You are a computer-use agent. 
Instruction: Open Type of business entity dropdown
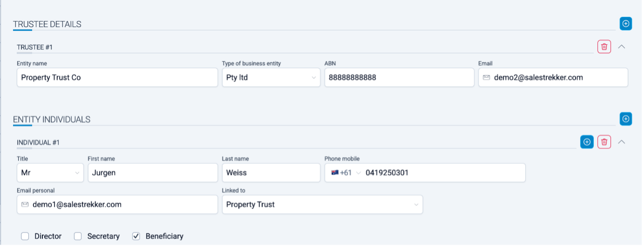pos(271,78)
